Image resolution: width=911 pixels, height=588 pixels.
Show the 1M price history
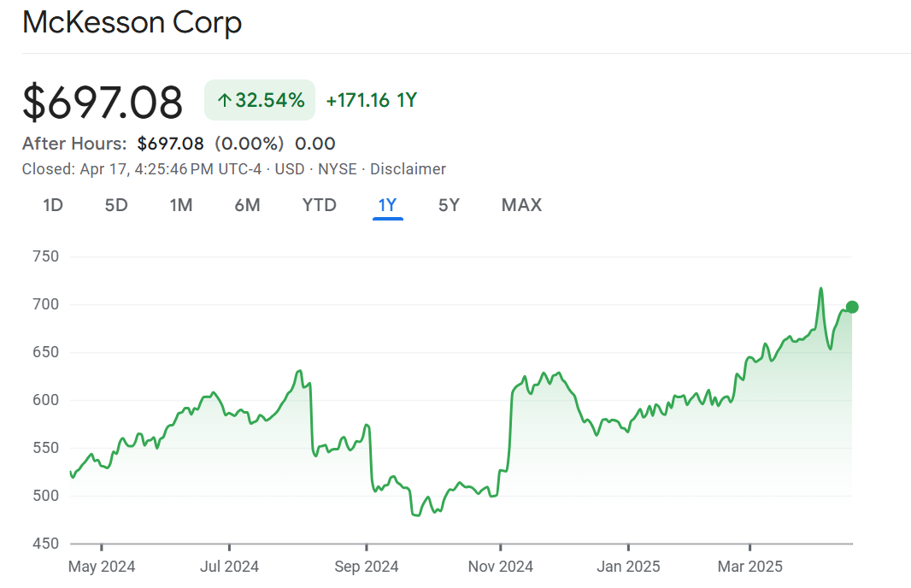pos(180,205)
